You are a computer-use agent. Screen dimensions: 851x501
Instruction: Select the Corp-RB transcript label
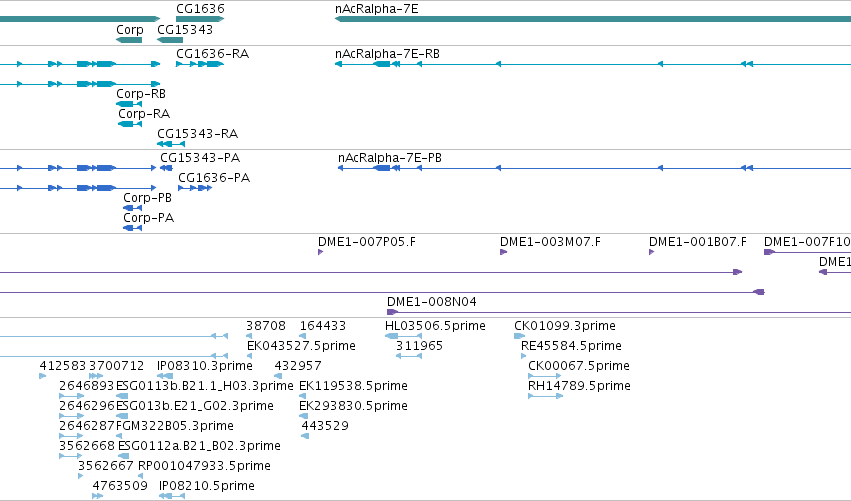click(141, 93)
